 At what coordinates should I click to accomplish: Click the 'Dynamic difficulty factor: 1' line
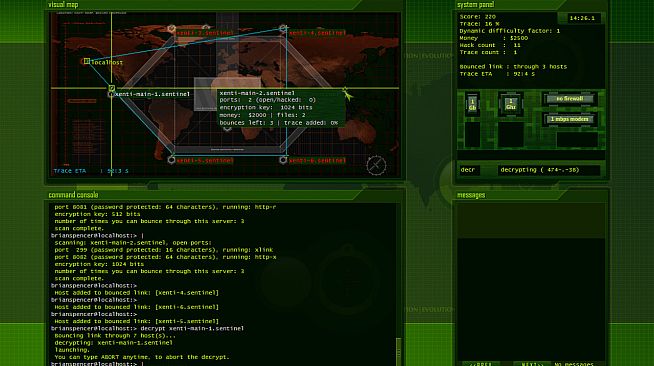point(510,31)
